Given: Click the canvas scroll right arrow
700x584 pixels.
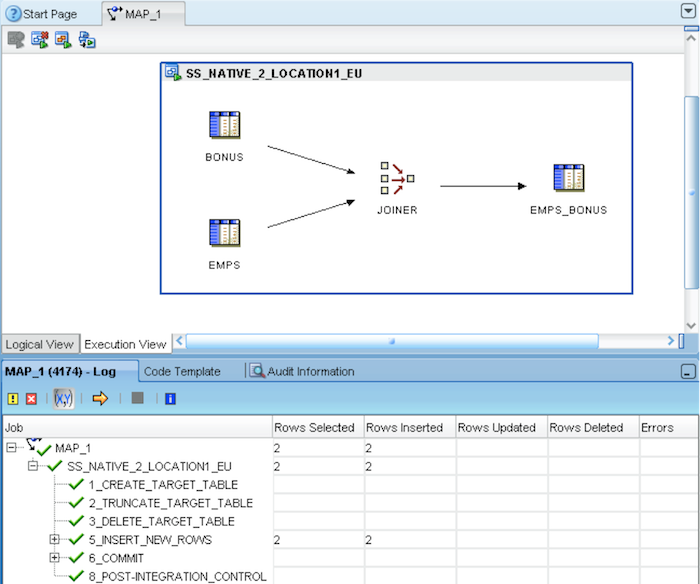Looking at the screenshot, I should [x=671, y=341].
